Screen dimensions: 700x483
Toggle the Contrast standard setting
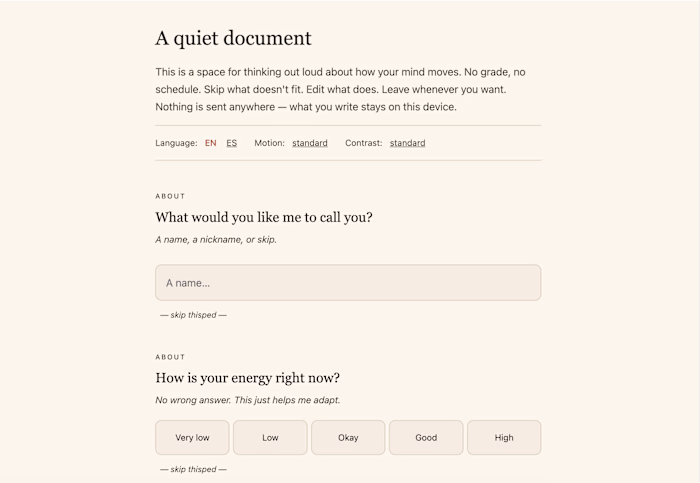click(x=408, y=143)
